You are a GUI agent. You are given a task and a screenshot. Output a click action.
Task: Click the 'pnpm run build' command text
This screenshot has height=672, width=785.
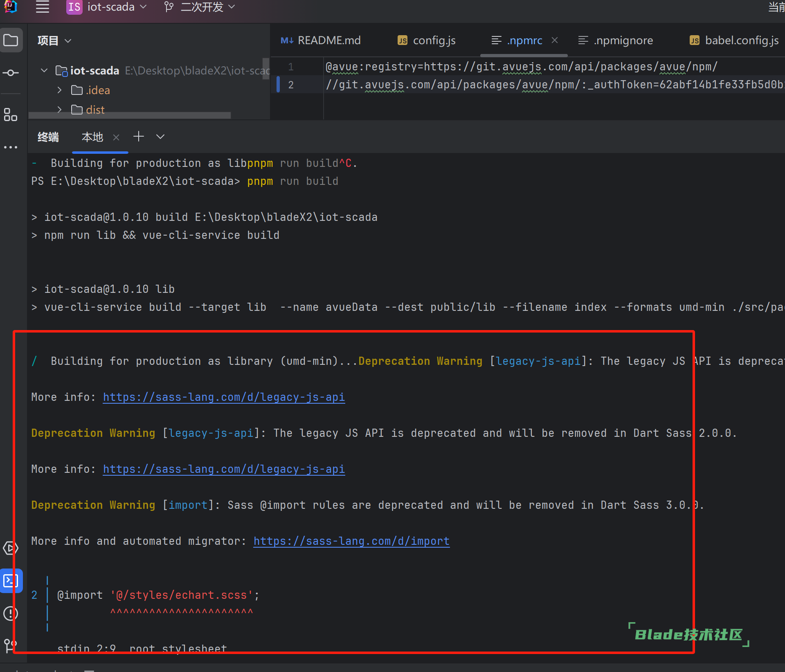click(x=292, y=181)
